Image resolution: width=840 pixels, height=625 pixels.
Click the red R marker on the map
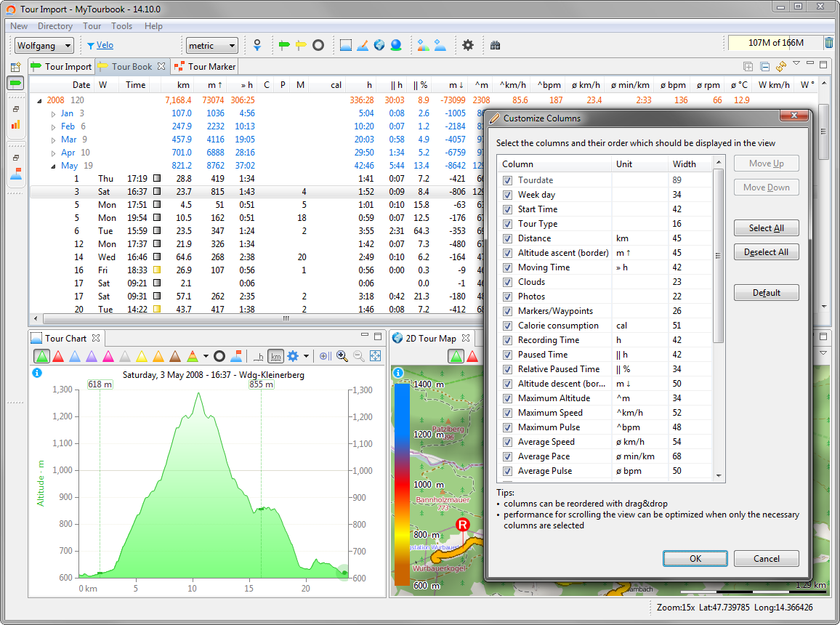coord(462,525)
